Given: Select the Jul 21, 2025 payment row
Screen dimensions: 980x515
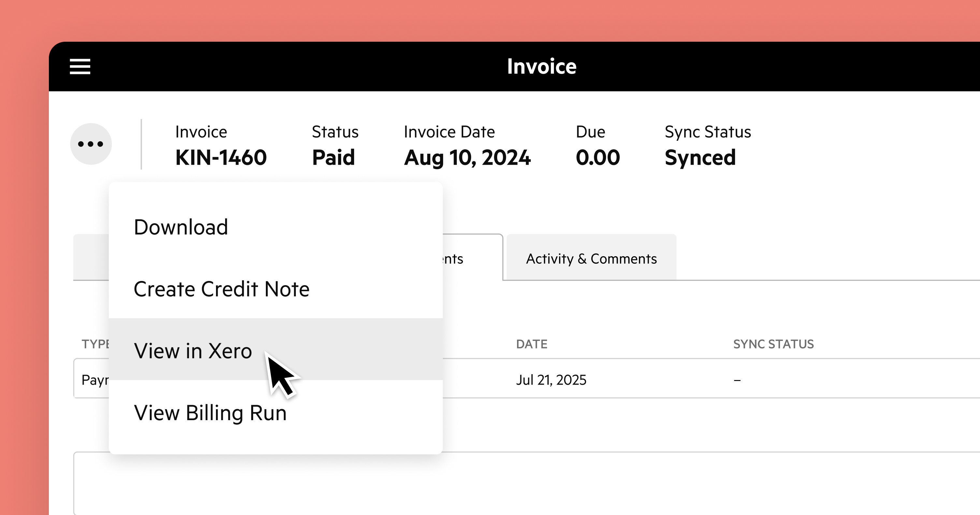Looking at the screenshot, I should click(551, 379).
